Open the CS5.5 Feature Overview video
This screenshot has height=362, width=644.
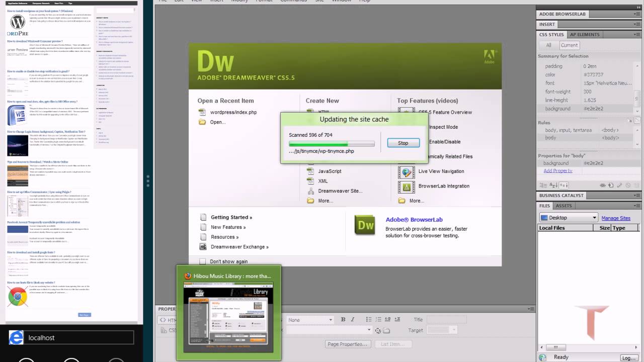point(445,112)
